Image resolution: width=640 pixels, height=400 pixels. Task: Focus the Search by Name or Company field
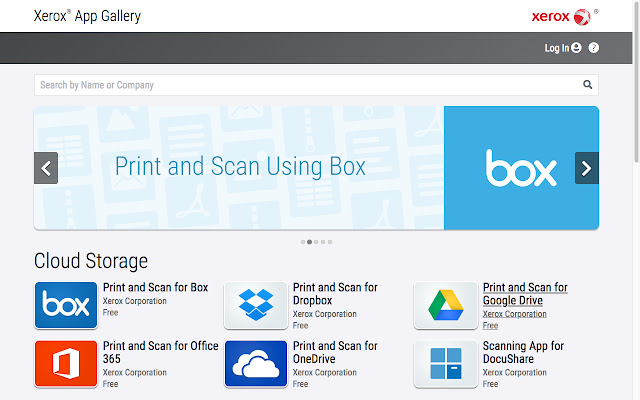pyautogui.click(x=316, y=85)
